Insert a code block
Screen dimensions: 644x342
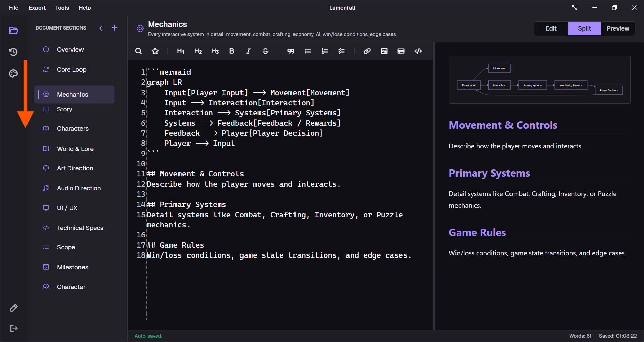coord(418,51)
